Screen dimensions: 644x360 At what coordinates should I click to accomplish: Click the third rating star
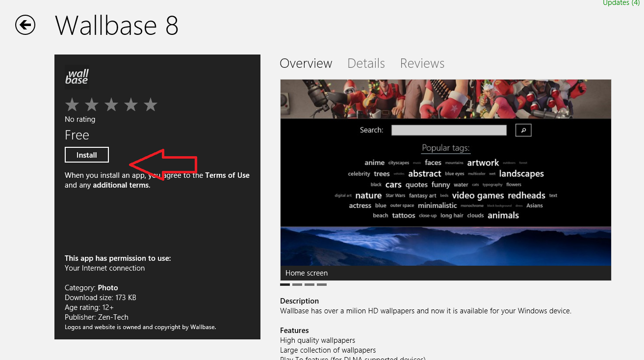click(111, 104)
